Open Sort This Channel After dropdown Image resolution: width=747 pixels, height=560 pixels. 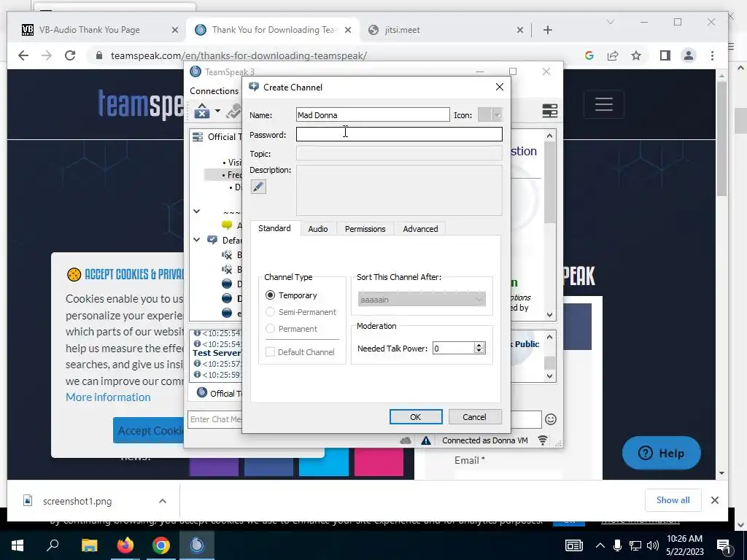tap(422, 300)
